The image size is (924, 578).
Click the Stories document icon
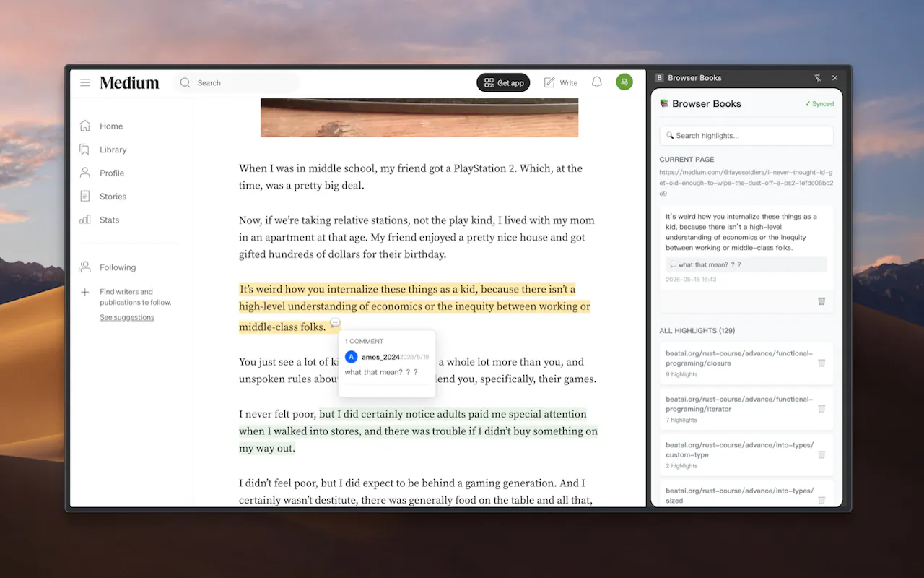click(x=85, y=197)
